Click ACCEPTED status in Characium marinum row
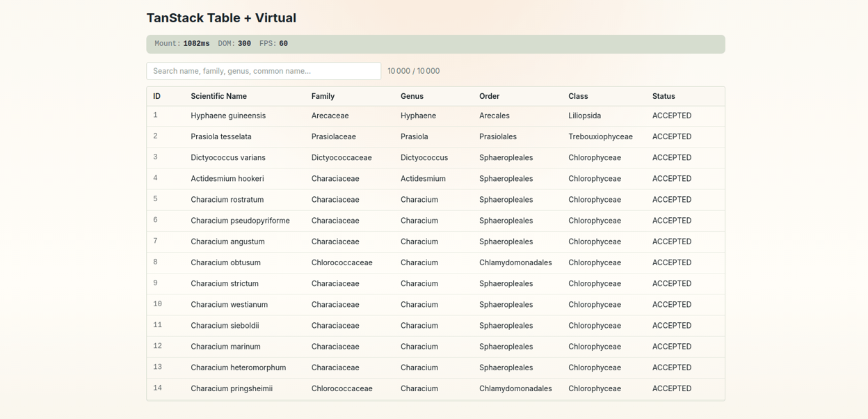Image resolution: width=868 pixels, height=419 pixels. (672, 346)
